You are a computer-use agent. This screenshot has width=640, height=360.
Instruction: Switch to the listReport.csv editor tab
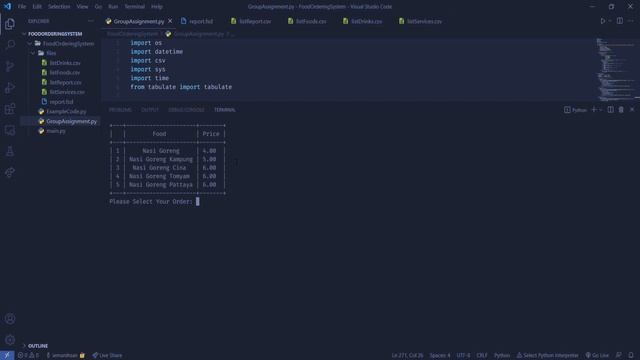251,21
